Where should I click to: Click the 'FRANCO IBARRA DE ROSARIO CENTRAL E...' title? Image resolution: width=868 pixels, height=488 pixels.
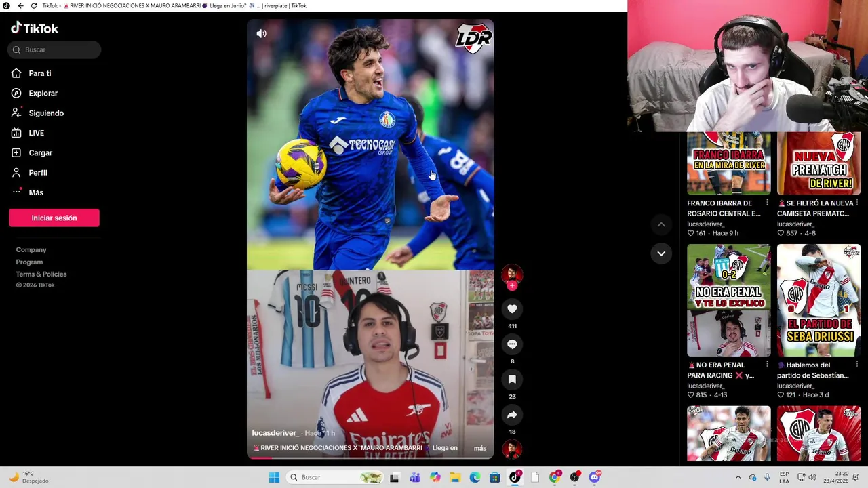coord(724,208)
